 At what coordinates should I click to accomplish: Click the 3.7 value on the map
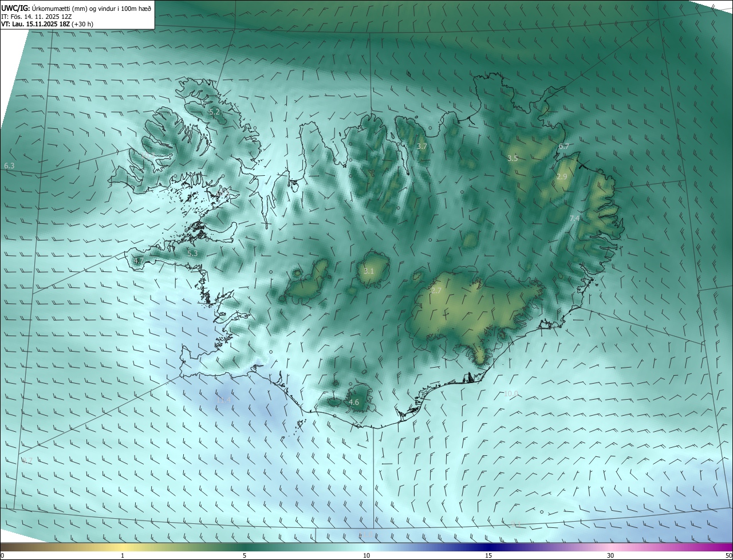422,147
